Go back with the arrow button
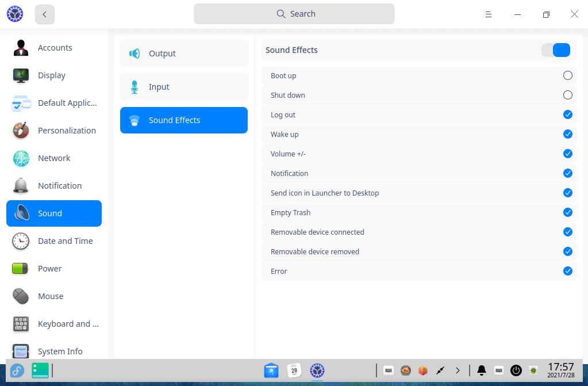 [45, 14]
